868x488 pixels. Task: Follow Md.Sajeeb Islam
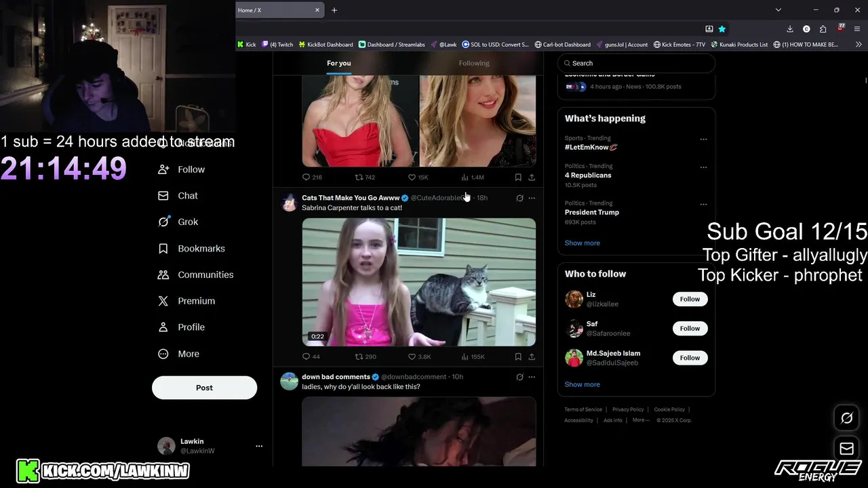(690, 358)
